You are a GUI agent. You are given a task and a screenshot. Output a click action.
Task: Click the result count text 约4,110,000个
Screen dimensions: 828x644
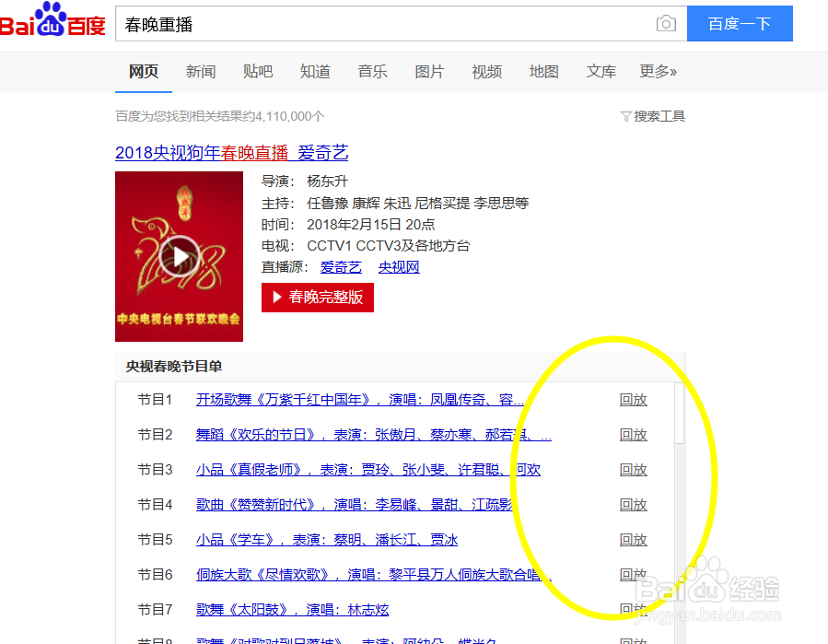[284, 117]
